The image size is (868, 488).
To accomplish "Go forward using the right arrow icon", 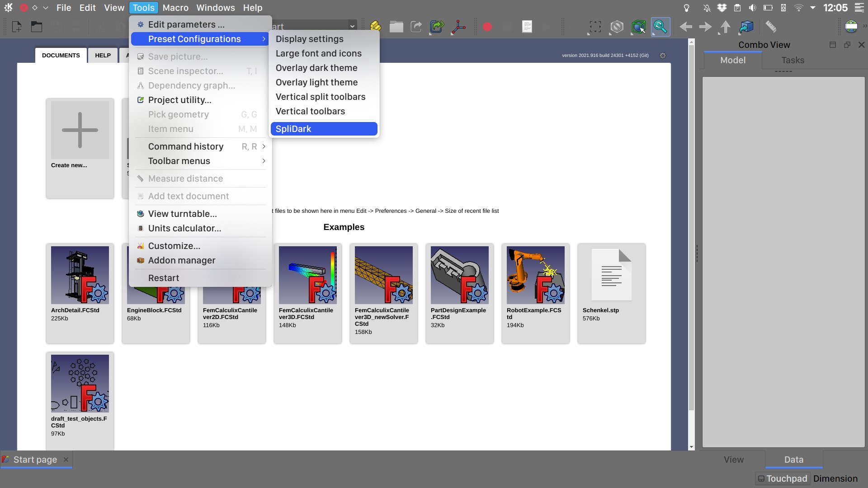I will tap(705, 27).
